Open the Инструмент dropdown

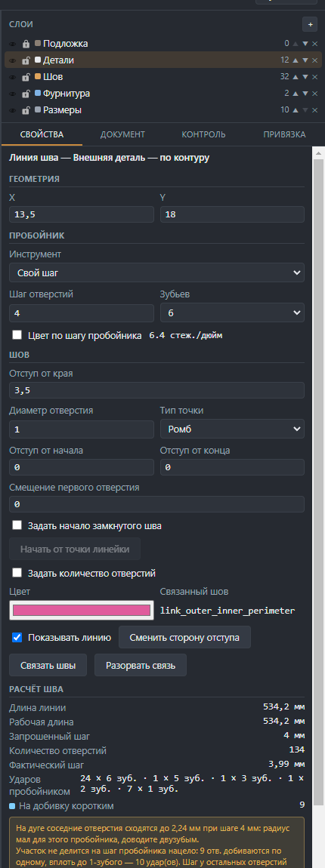pos(157,272)
